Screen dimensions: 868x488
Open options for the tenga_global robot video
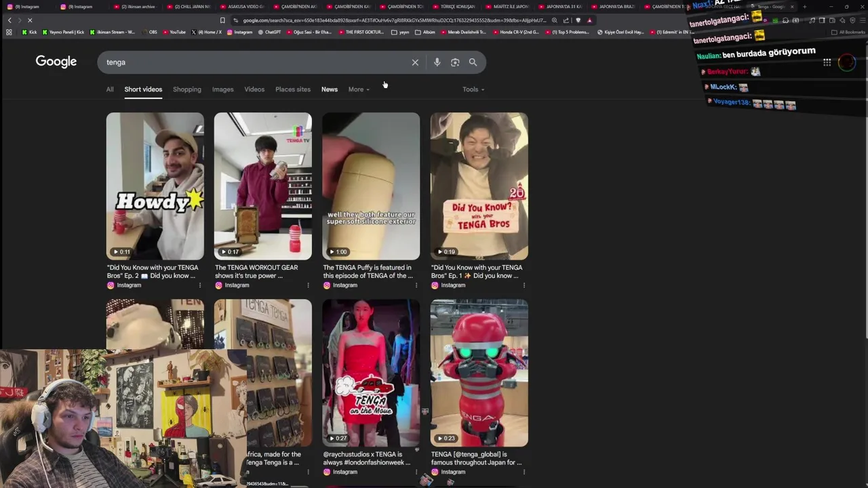click(524, 472)
